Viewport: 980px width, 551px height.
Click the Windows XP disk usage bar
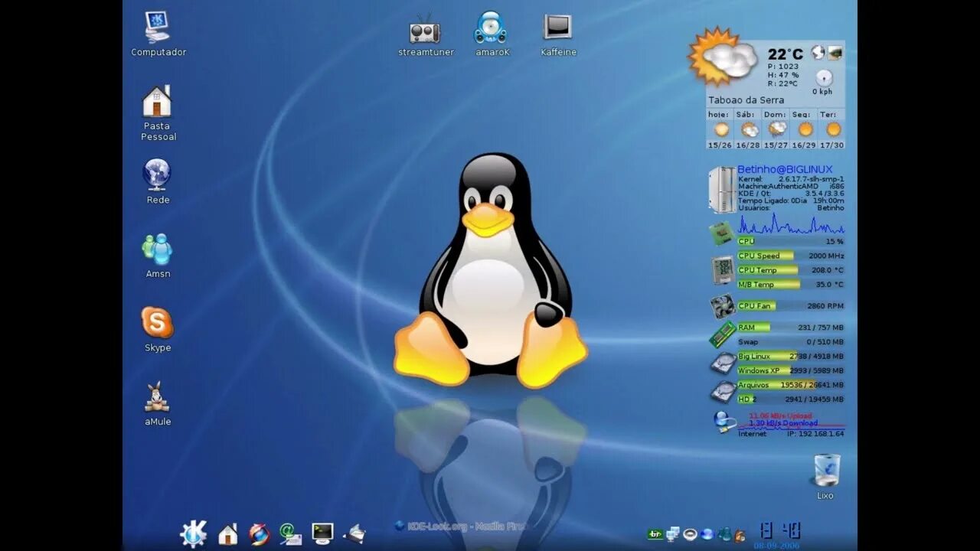pyautogui.click(x=791, y=370)
